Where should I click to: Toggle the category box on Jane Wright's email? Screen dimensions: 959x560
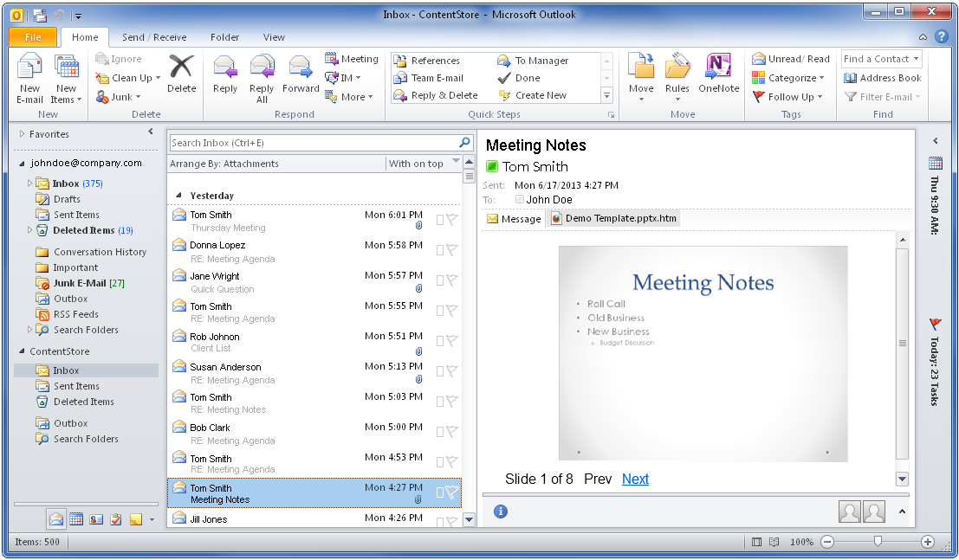click(x=440, y=280)
